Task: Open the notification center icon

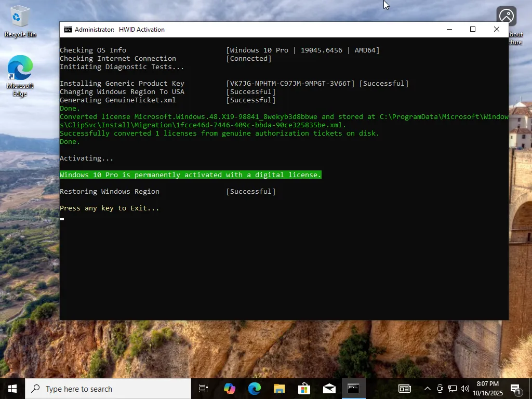Action: coord(516,389)
